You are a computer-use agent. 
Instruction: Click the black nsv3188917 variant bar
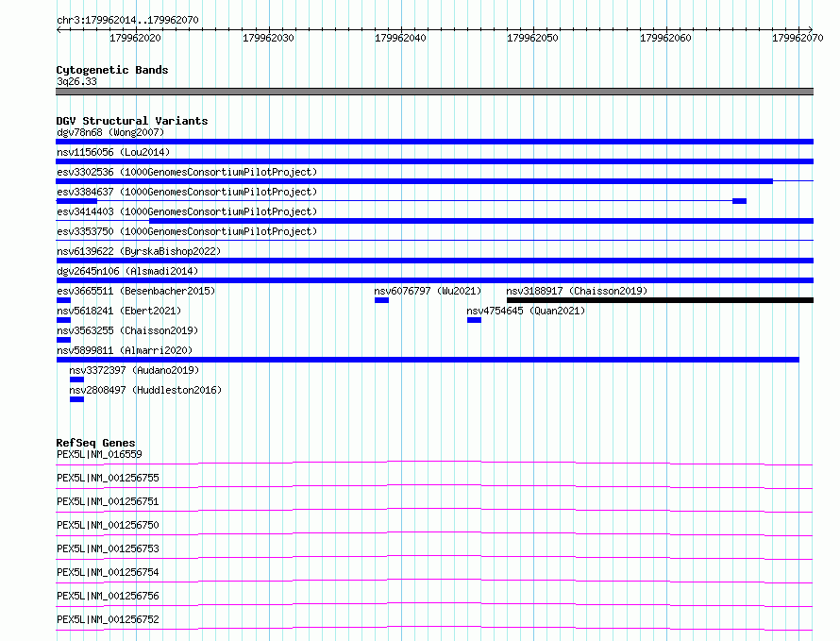coord(660,300)
